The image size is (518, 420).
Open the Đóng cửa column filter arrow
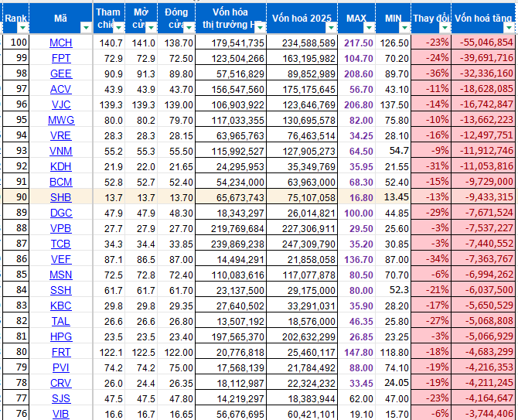pyautogui.click(x=189, y=28)
